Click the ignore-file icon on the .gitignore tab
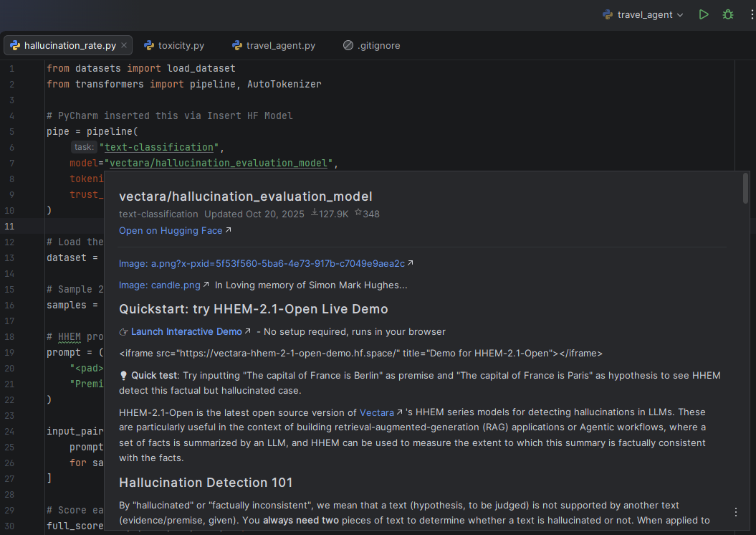Screen dimensions: 756x535 click(x=348, y=45)
